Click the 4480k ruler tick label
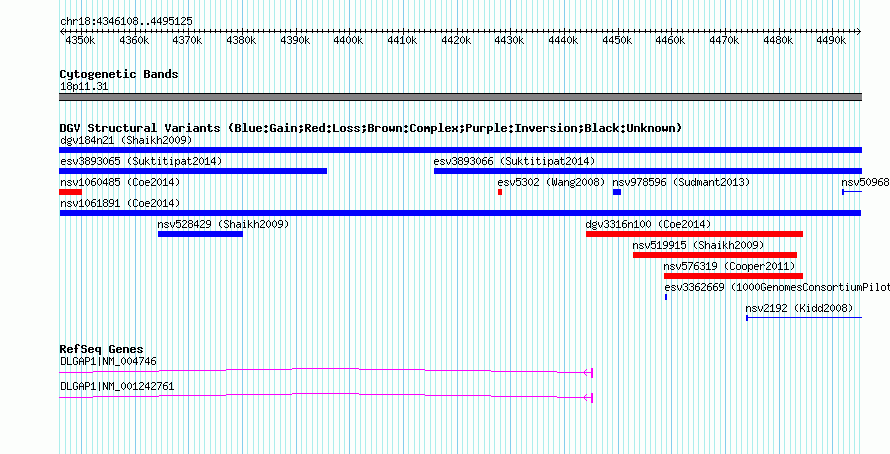The width and height of the screenshot is (890, 454). pos(779,41)
